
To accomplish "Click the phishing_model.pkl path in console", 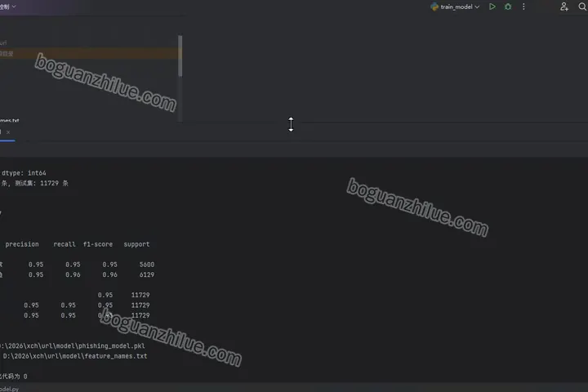I will point(73,346).
